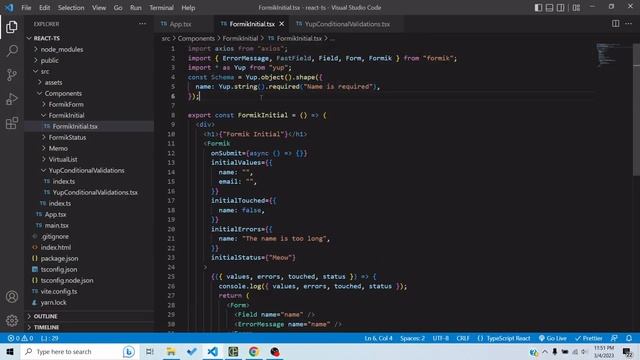
Task: Open vite.config.ts in the explorer
Action: (89, 291)
